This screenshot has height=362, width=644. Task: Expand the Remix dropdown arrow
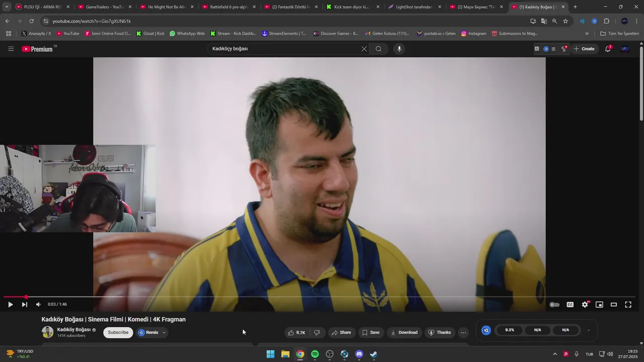(x=164, y=332)
